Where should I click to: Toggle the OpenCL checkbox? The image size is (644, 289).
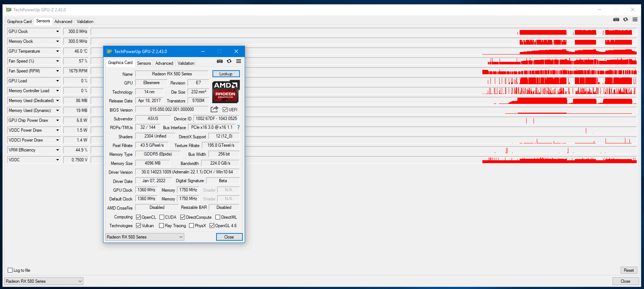[139, 217]
